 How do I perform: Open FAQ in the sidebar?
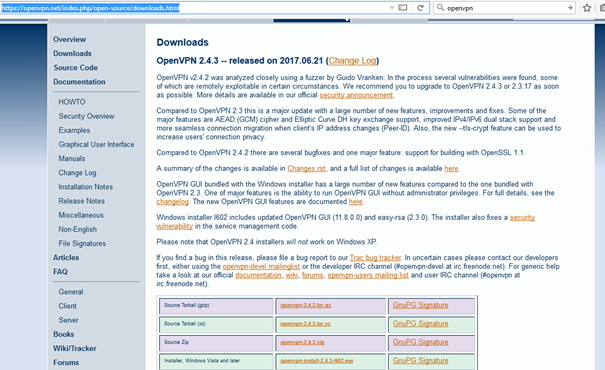[60, 272]
